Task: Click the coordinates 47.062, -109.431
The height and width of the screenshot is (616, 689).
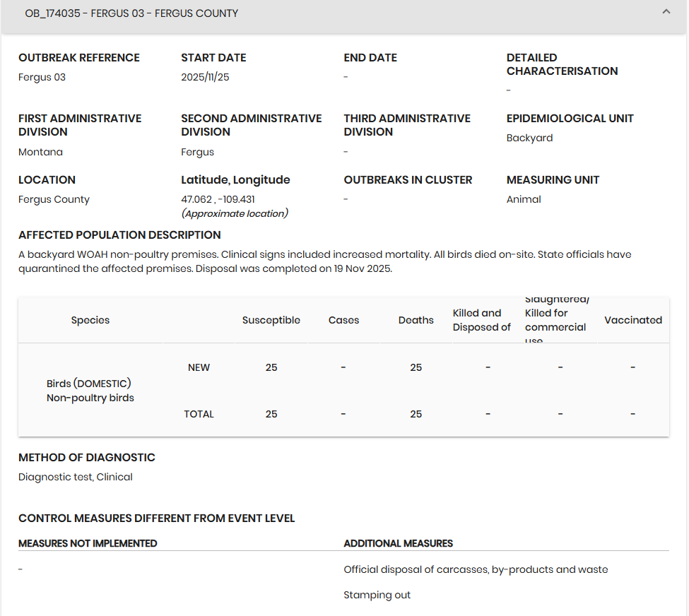Action: point(218,199)
